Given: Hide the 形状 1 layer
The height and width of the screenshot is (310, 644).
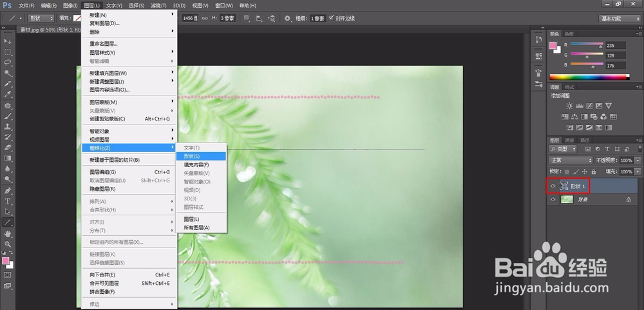Looking at the screenshot, I should pyautogui.click(x=553, y=186).
